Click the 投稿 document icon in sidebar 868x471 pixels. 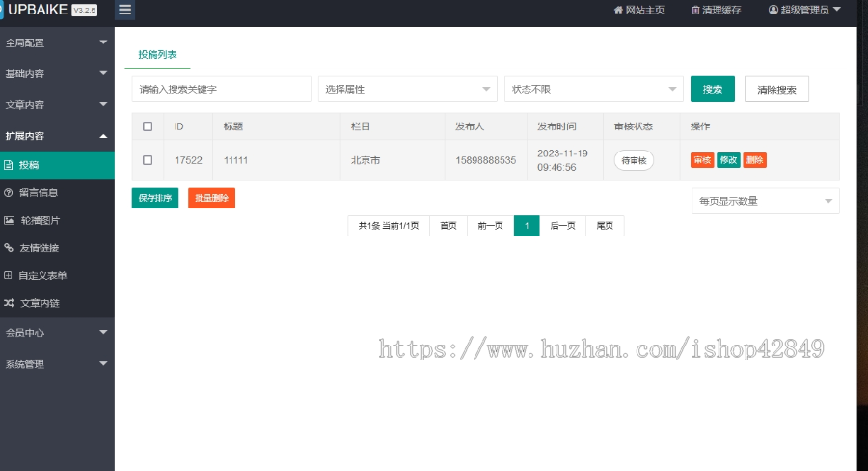9,165
